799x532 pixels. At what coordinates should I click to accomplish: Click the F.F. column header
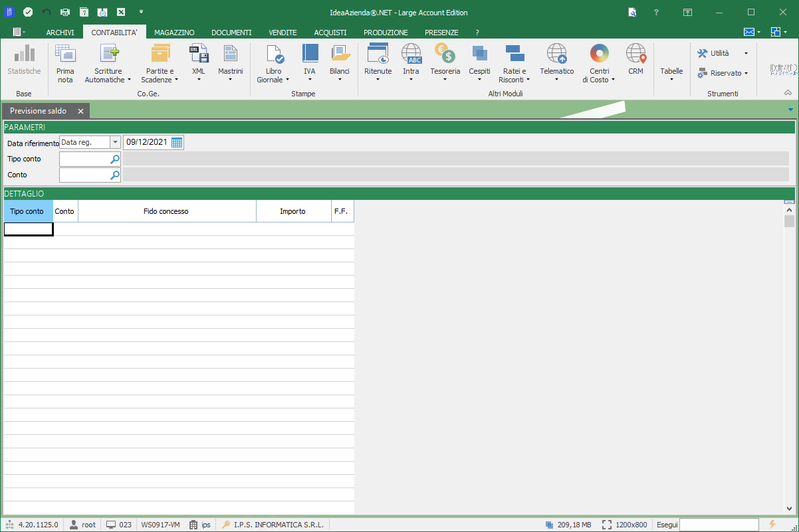tap(342, 211)
